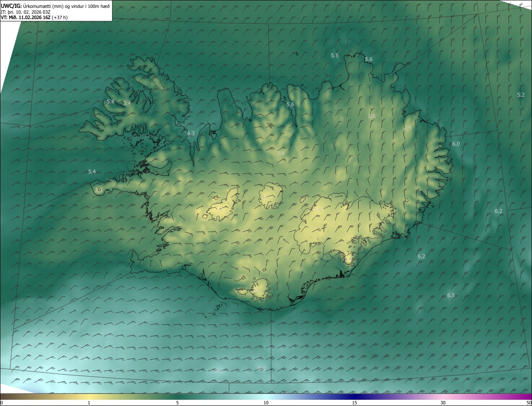
Task: Click the color scale tick label '1'
Action: (89, 403)
